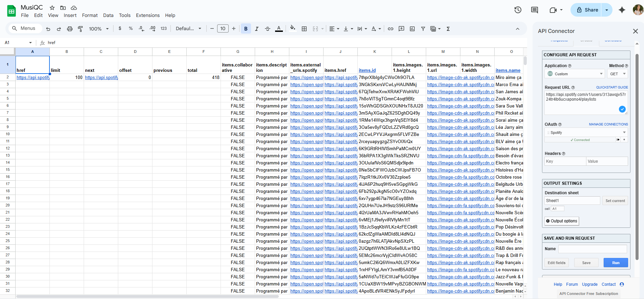Toggle bold formatting
Viewport: 644px width, 299px height.
tap(246, 29)
